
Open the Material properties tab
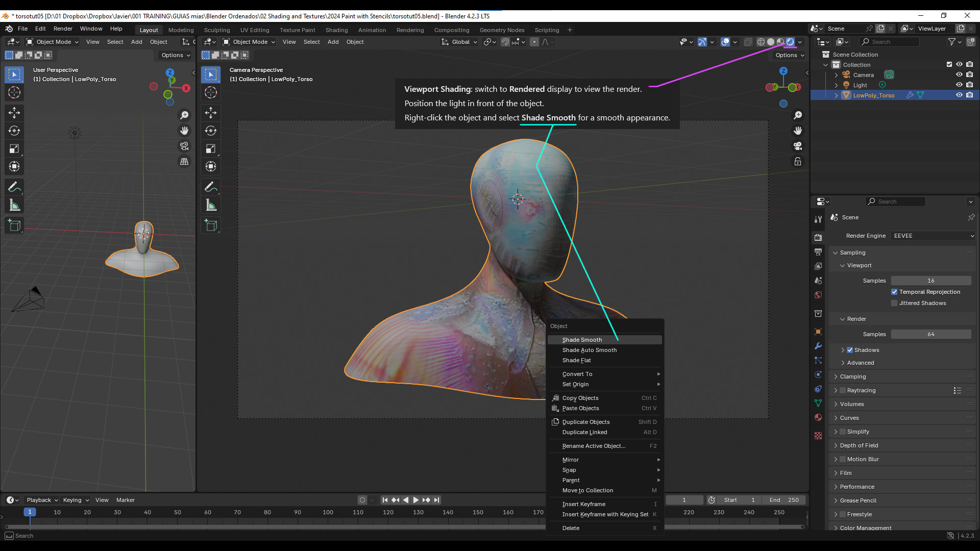coord(818,417)
